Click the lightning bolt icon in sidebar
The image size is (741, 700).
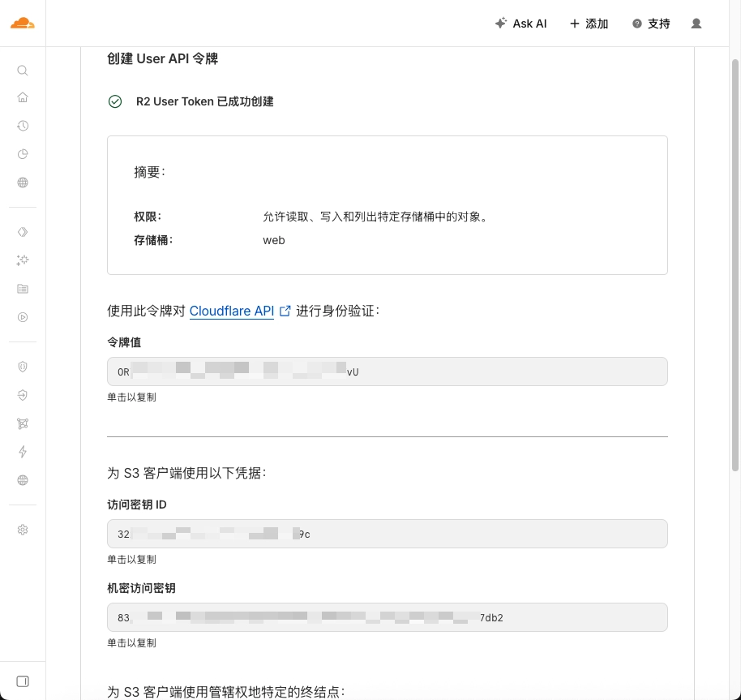(x=23, y=452)
